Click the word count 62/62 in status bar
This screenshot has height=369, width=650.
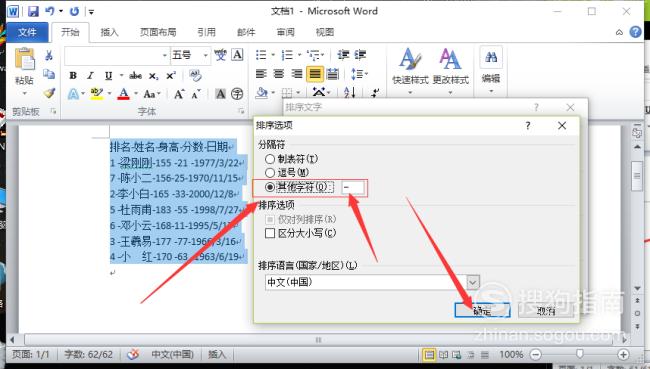(x=88, y=354)
